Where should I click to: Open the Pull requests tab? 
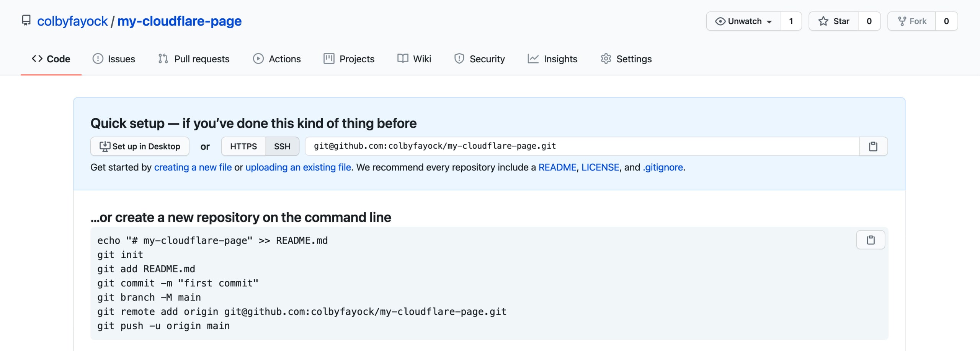pos(194,59)
